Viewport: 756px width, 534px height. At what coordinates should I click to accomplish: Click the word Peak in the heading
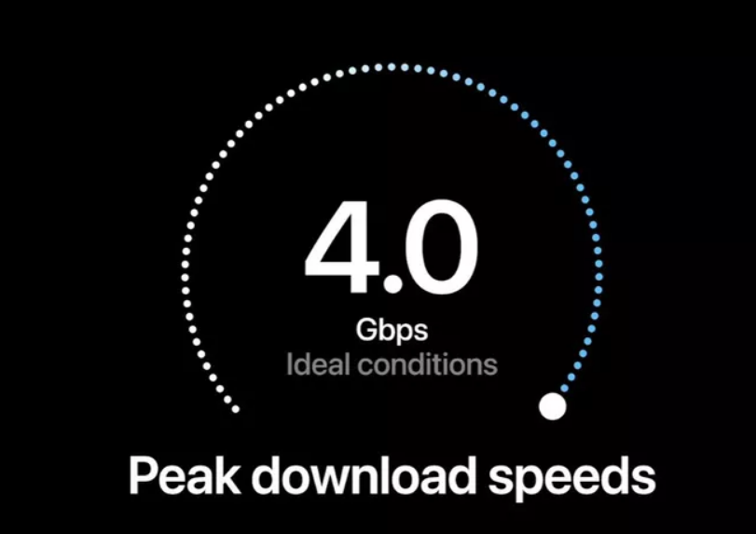[x=185, y=475]
